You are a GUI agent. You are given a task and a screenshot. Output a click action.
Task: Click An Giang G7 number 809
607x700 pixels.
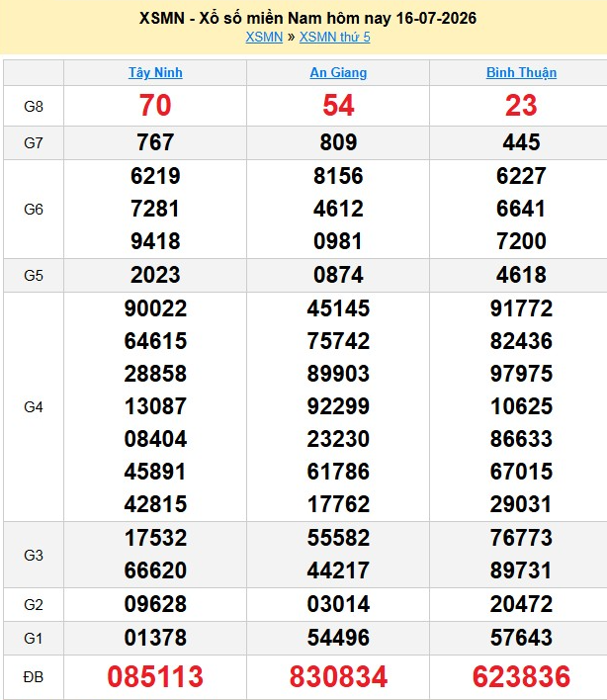tap(338, 142)
